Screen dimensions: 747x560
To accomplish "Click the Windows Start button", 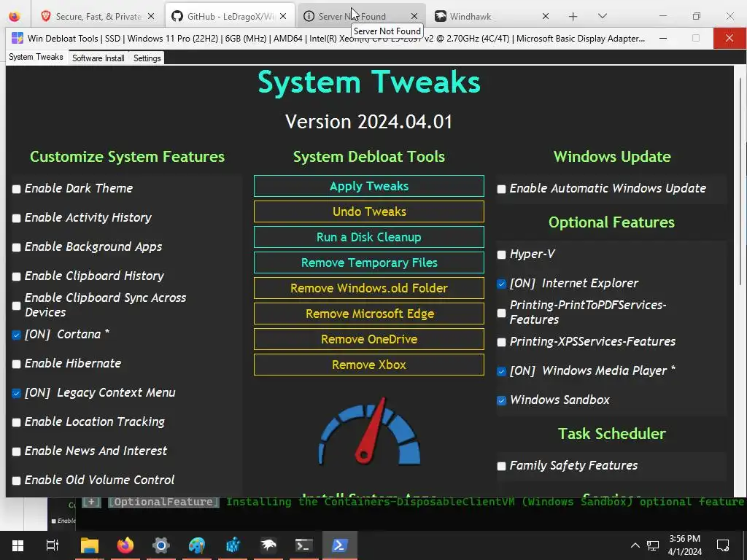I will pos(18,545).
